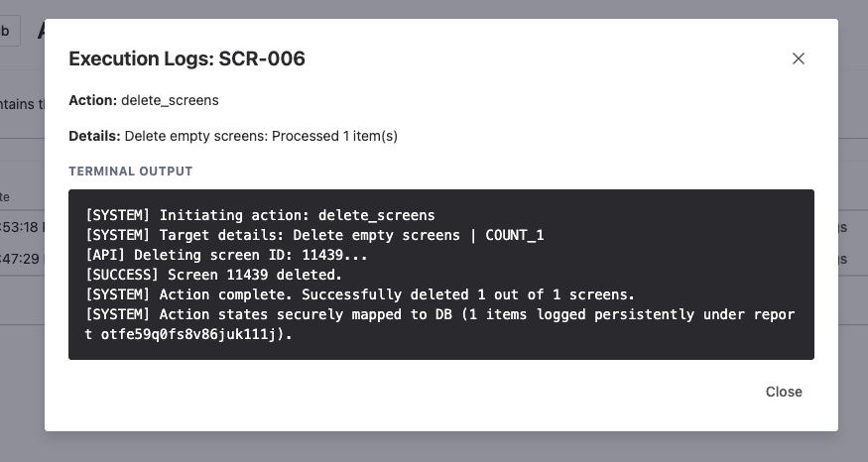Image resolution: width=868 pixels, height=462 pixels.
Task: Click the "[API] Deleting screen ID: 11439..." line
Action: coord(227,255)
